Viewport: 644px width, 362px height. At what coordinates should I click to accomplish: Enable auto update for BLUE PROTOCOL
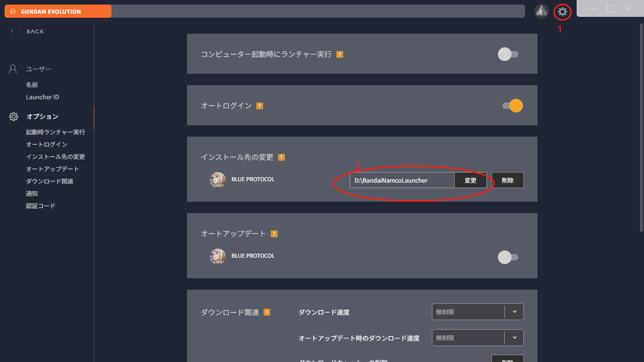tap(508, 257)
